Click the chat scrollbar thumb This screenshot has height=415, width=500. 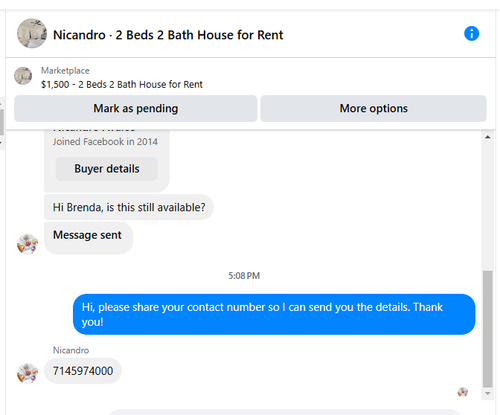point(488,329)
